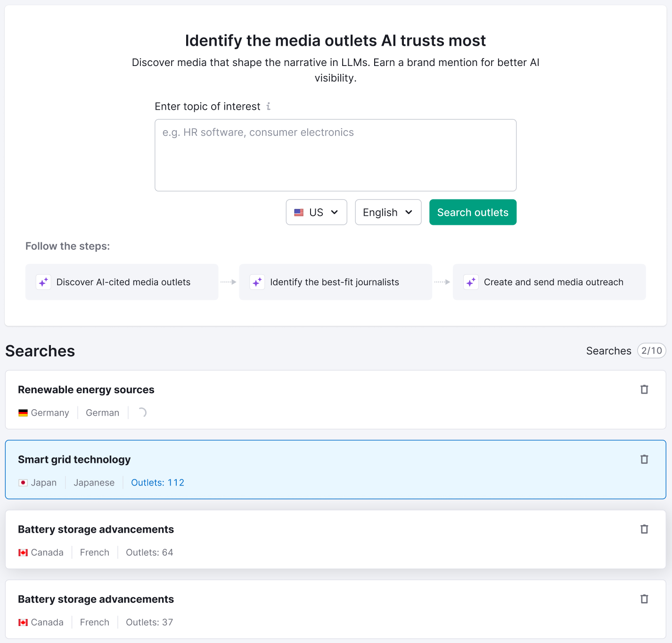
Task: Delete the Renewable energy sources search
Action: [644, 389]
